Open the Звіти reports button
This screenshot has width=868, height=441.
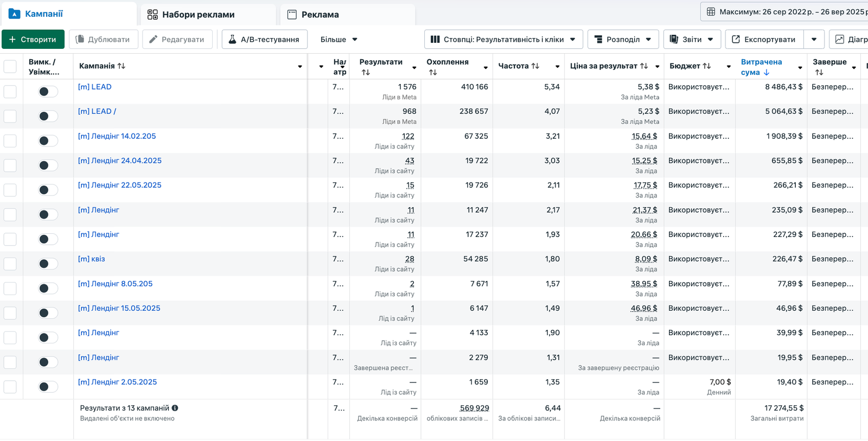(x=692, y=40)
